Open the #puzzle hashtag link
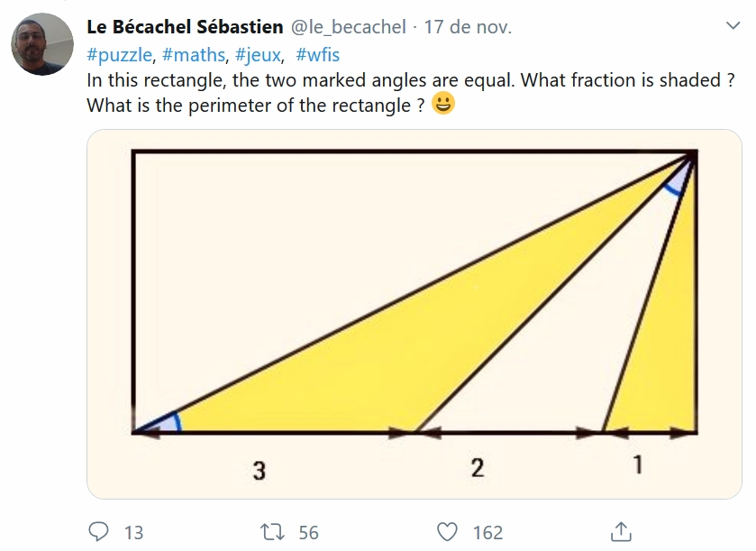 tap(120, 55)
